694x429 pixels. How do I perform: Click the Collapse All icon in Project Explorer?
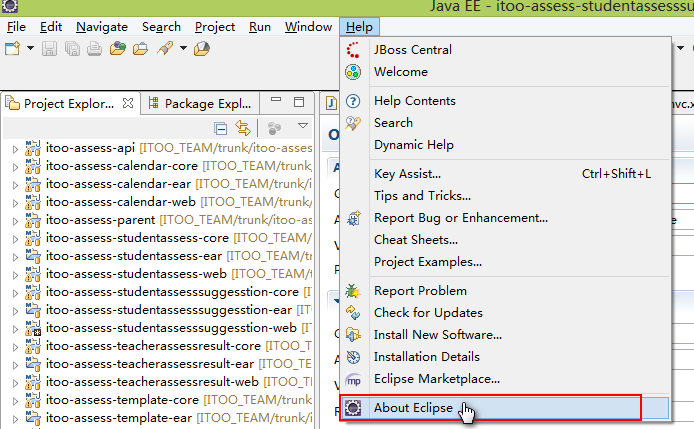point(220,128)
